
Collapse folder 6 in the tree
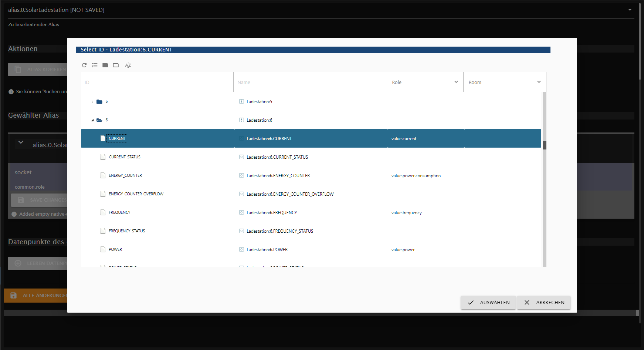(92, 120)
